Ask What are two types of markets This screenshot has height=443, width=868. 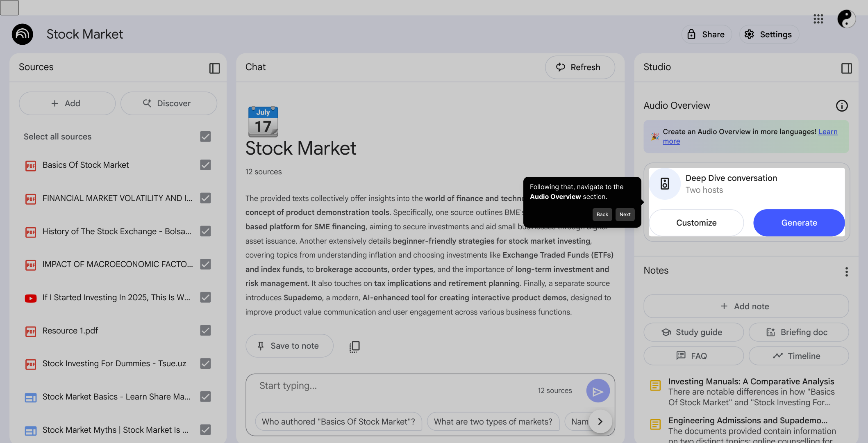pos(493,422)
